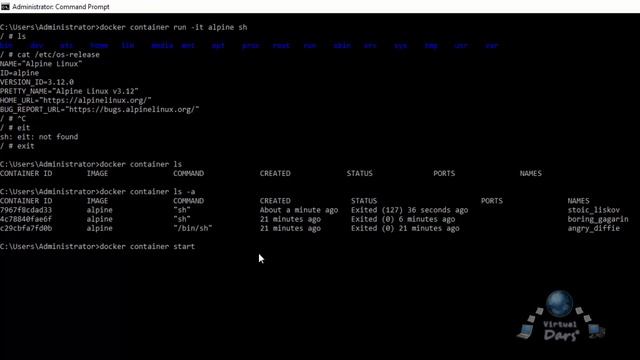The image size is (640, 360).
Task: Click the container name boring_gagarin
Action: (598, 219)
